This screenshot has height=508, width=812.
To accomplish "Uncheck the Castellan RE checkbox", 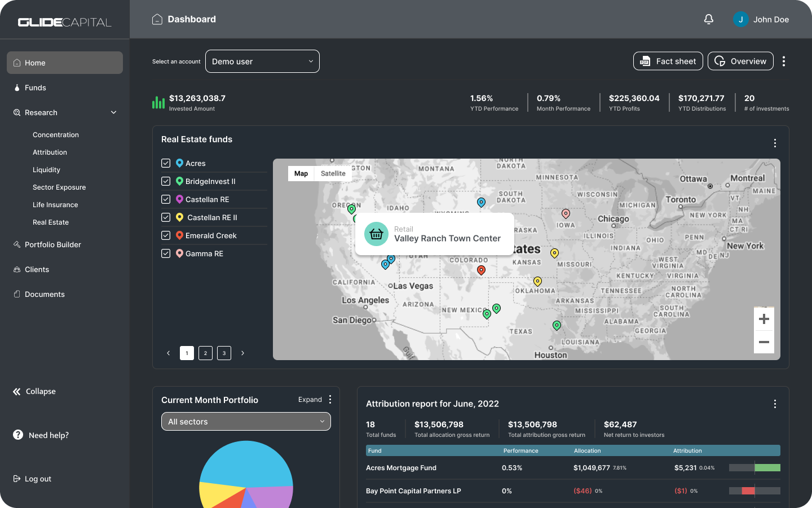I will (x=166, y=199).
